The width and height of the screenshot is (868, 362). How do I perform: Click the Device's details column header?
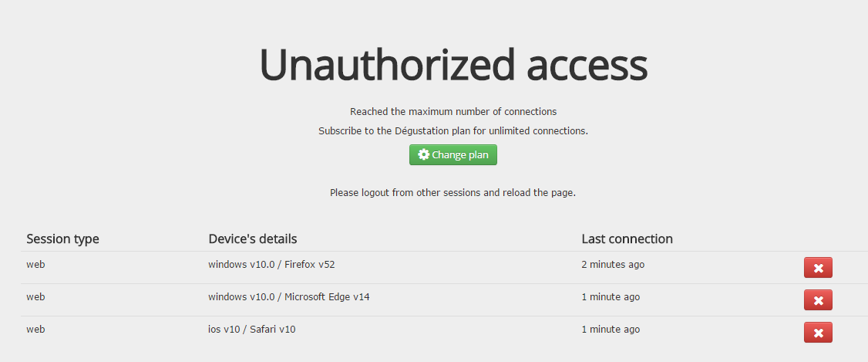click(253, 239)
